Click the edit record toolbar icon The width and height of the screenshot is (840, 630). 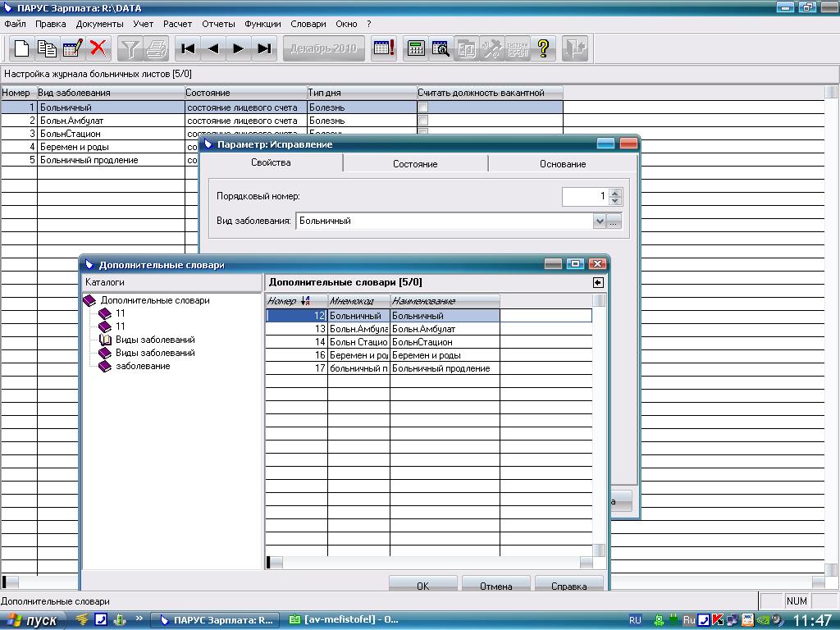(x=73, y=48)
